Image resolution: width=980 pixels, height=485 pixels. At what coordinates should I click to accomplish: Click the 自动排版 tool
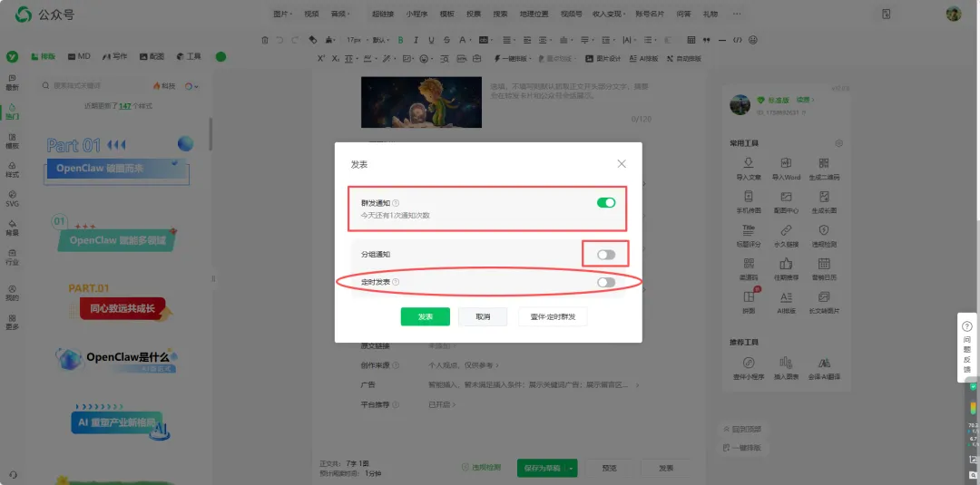click(684, 59)
